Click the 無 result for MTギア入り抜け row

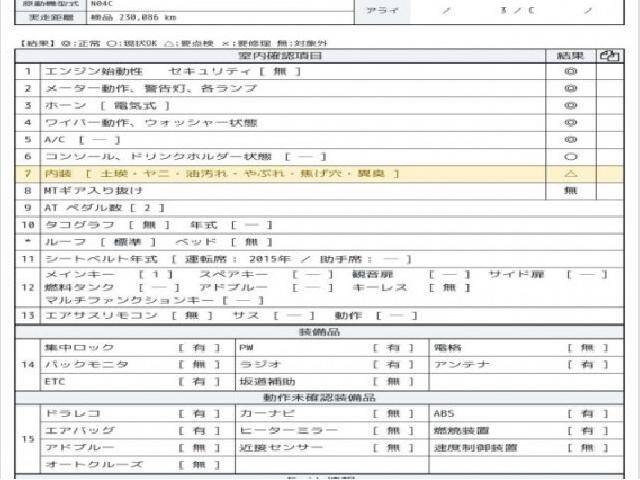tap(571, 190)
